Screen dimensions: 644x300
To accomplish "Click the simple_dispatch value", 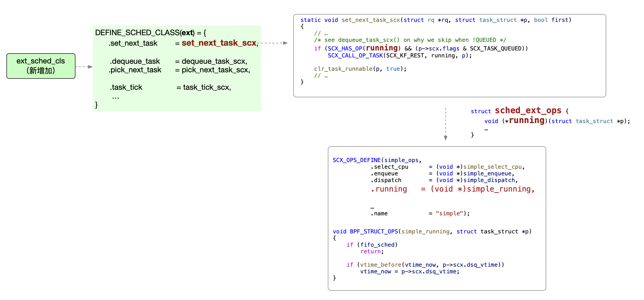I will click(x=489, y=180).
